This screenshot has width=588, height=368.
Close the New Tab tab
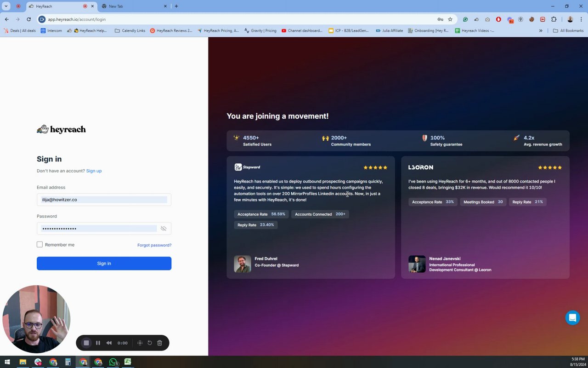tap(165, 6)
